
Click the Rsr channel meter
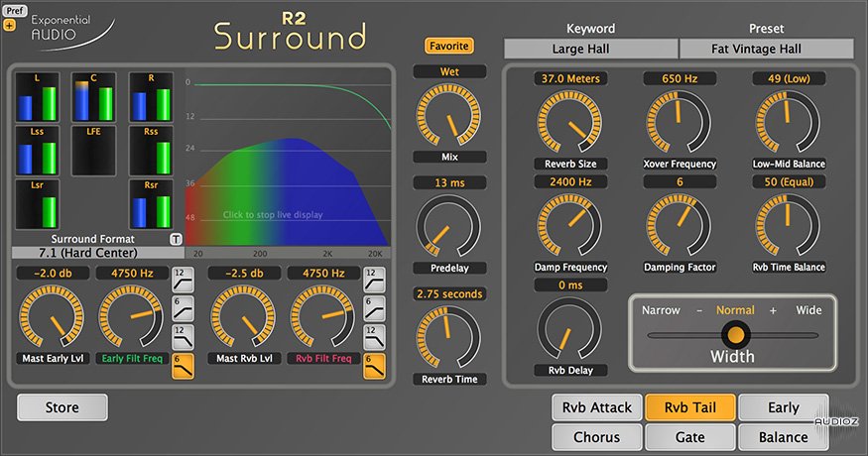pyautogui.click(x=151, y=204)
